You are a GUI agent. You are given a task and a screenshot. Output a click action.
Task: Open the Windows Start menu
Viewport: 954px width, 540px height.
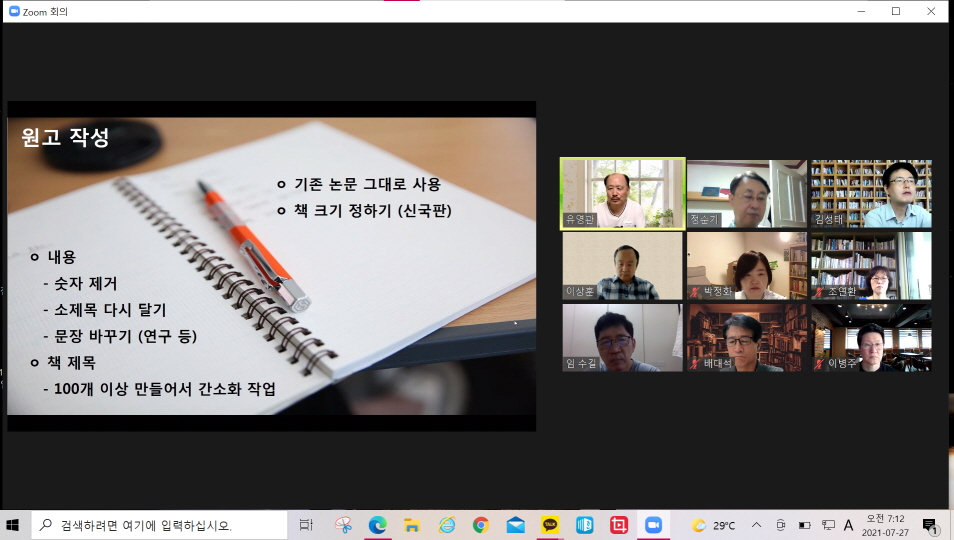click(x=14, y=525)
